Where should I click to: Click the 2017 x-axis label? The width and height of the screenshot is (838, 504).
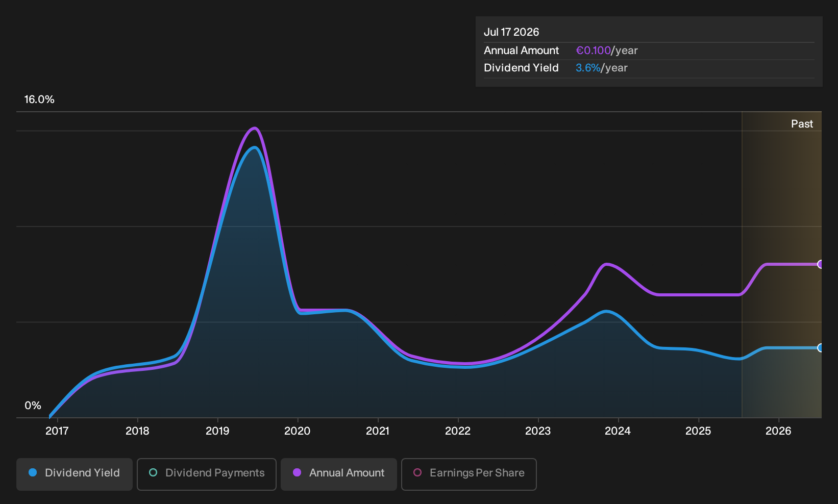point(57,431)
